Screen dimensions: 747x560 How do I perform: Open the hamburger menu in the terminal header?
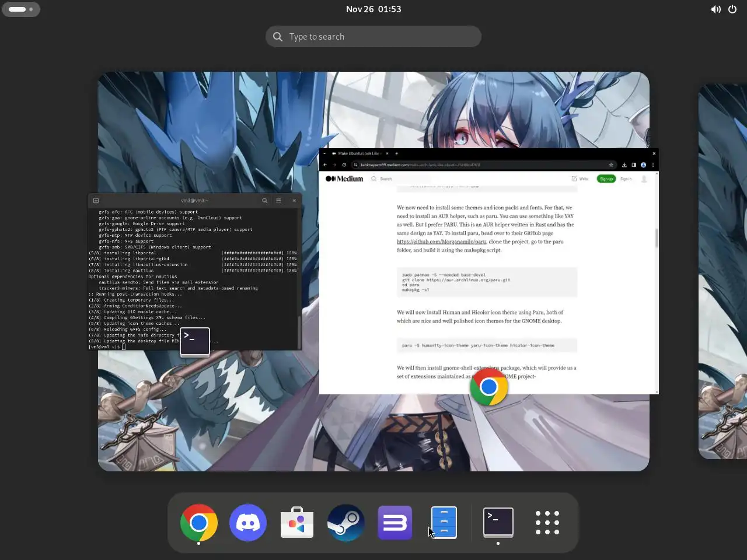click(278, 200)
